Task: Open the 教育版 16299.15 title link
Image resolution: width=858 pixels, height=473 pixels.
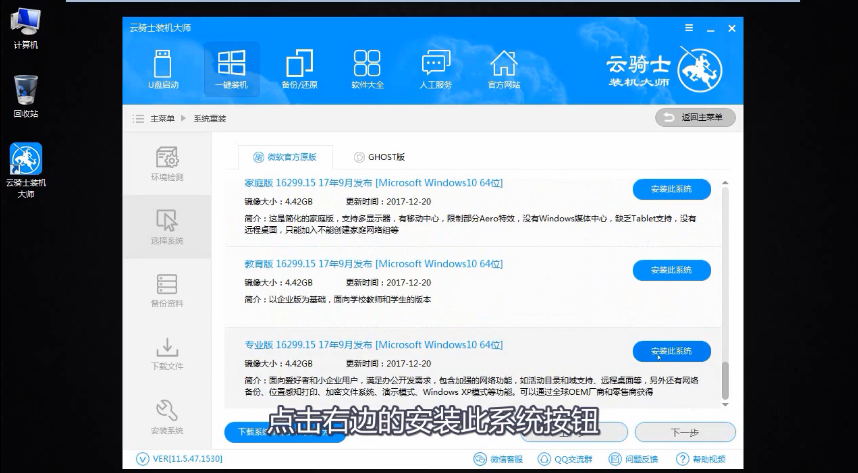Action: pyautogui.click(x=373, y=264)
